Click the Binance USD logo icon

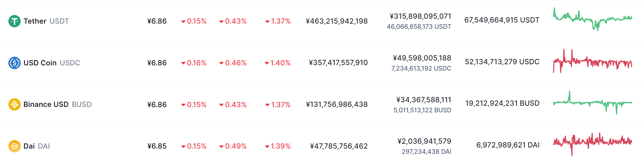pyautogui.click(x=14, y=104)
